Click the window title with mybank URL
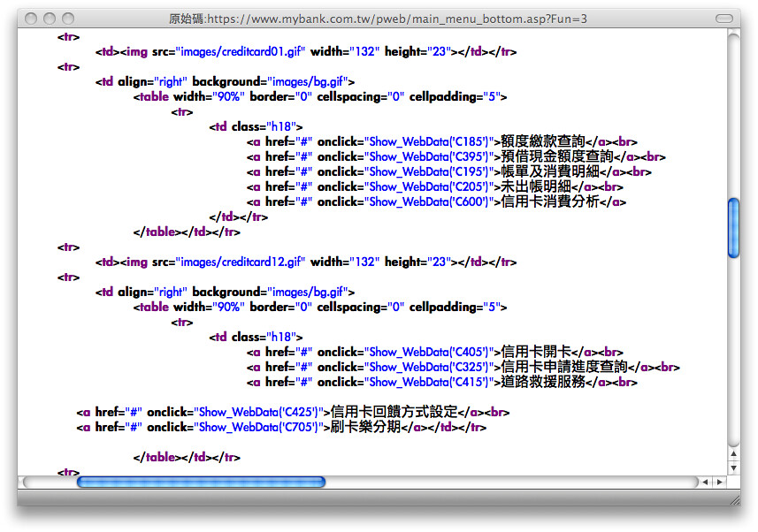 click(378, 19)
